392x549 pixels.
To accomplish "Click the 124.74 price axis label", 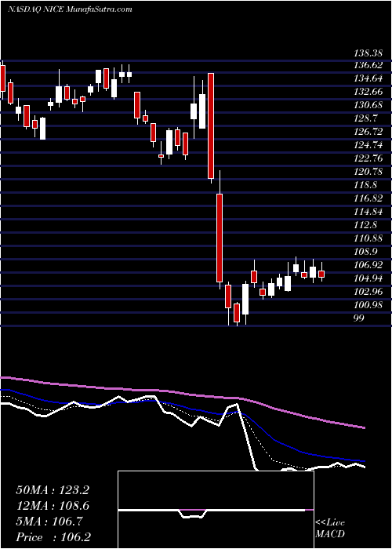I will [368, 145].
